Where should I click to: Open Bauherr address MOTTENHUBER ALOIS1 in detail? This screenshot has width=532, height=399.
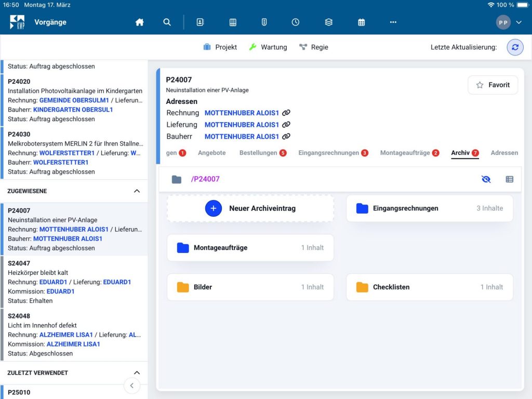pos(242,137)
